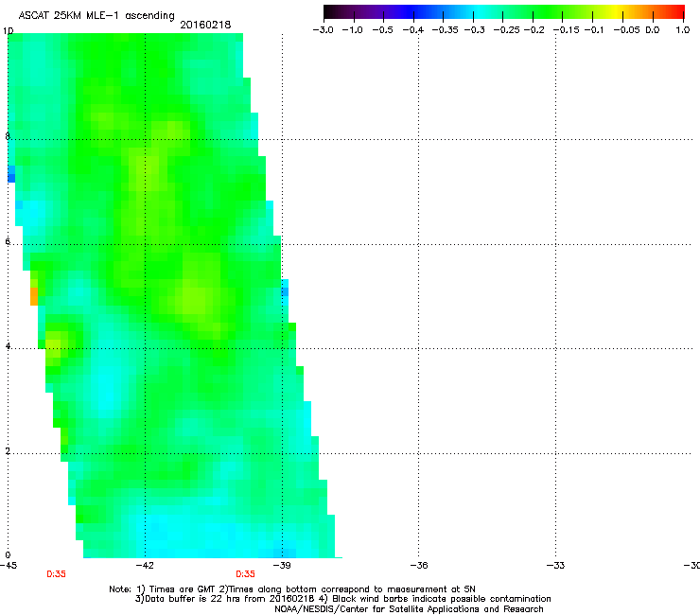The width and height of the screenshot is (700, 615).
Task: Select the -1.0 color scale label
Action: coord(352,30)
